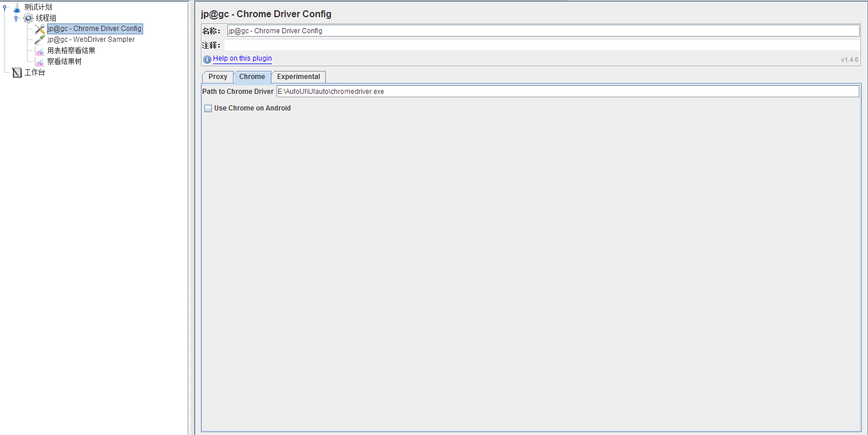Viewport: 868px width, 435px height.
Task: Click the info icon before Help on this plugin
Action: point(207,59)
